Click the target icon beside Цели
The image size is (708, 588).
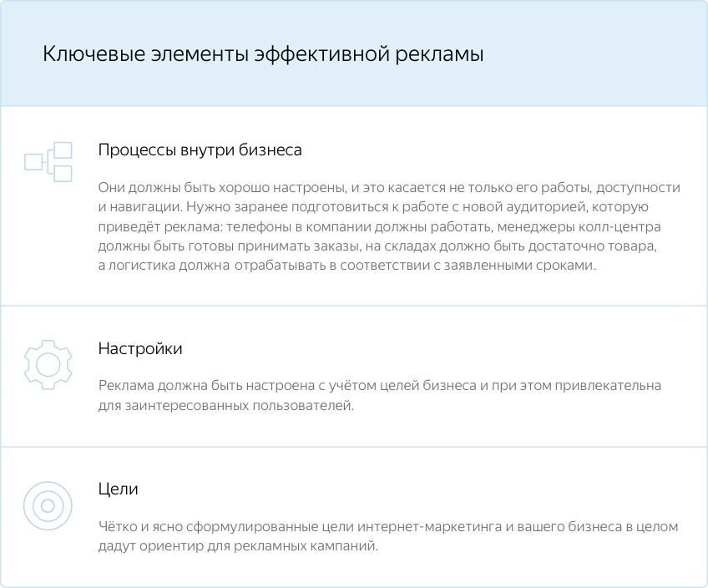point(48,505)
